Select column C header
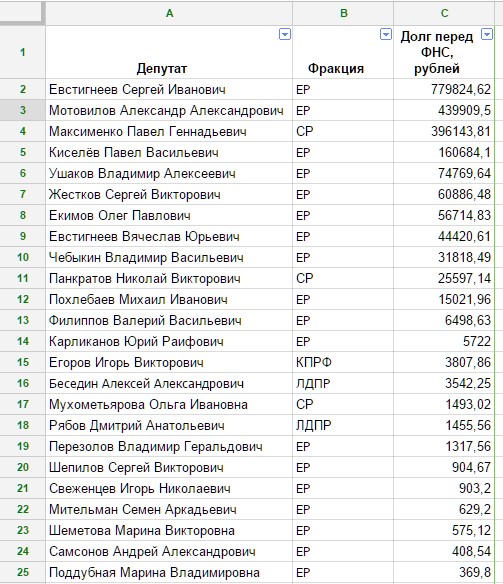Image resolution: width=503 pixels, height=584 pixels. (x=444, y=13)
